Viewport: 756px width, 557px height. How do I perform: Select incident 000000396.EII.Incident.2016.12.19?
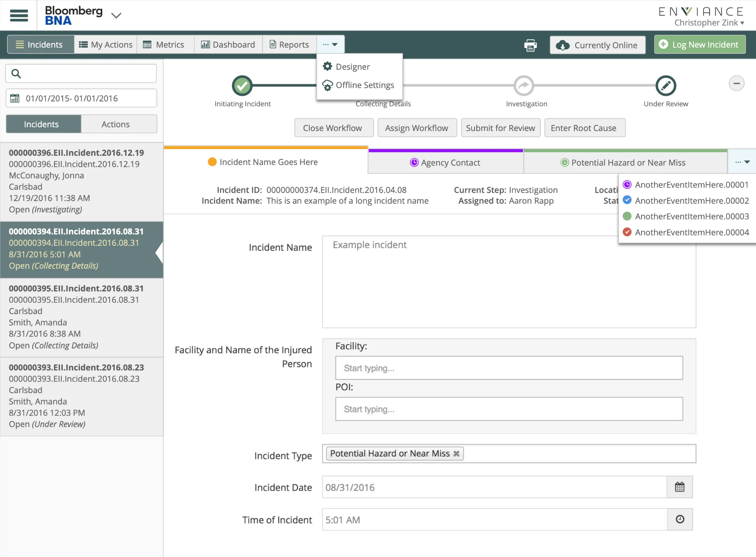(82, 181)
